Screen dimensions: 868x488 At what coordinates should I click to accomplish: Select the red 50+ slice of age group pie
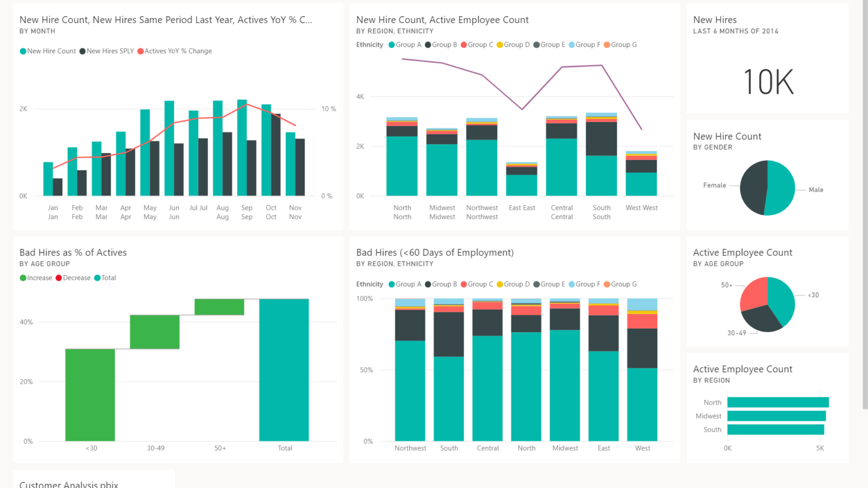pos(754,294)
